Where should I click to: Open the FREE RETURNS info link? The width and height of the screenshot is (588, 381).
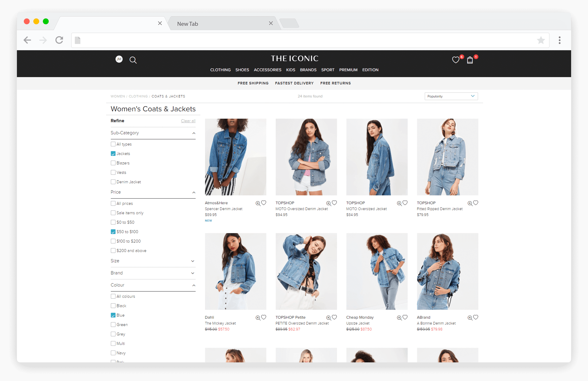335,83
